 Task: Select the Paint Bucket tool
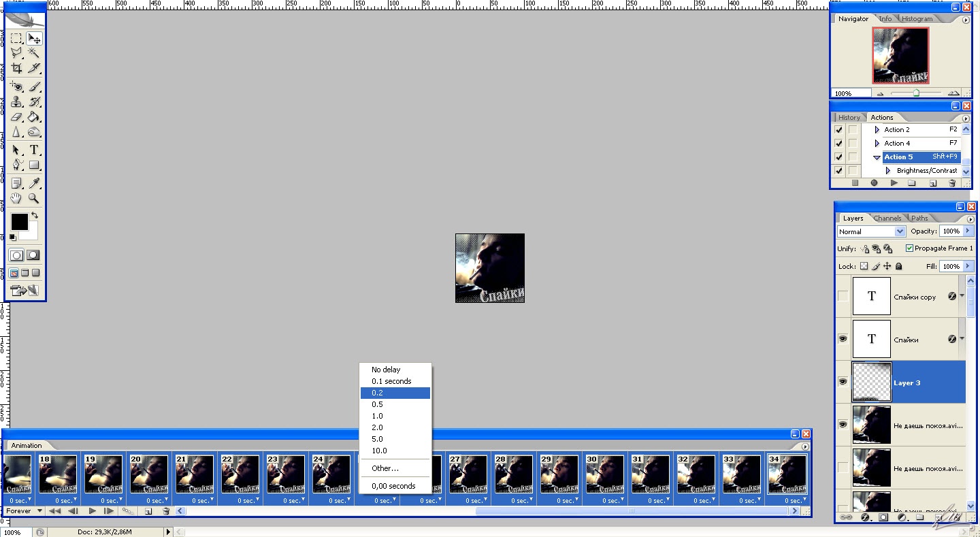pos(34,117)
